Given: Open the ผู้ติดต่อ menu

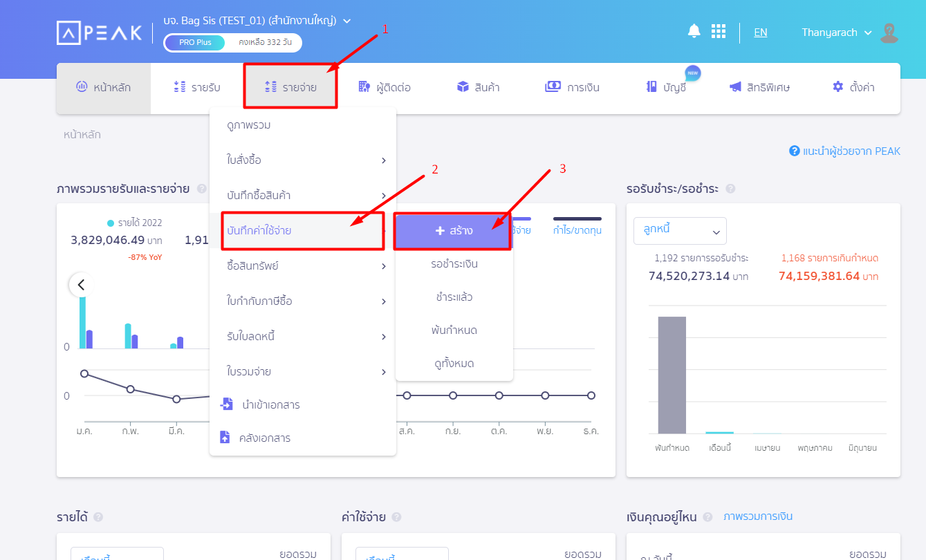Looking at the screenshot, I should click(x=385, y=88).
